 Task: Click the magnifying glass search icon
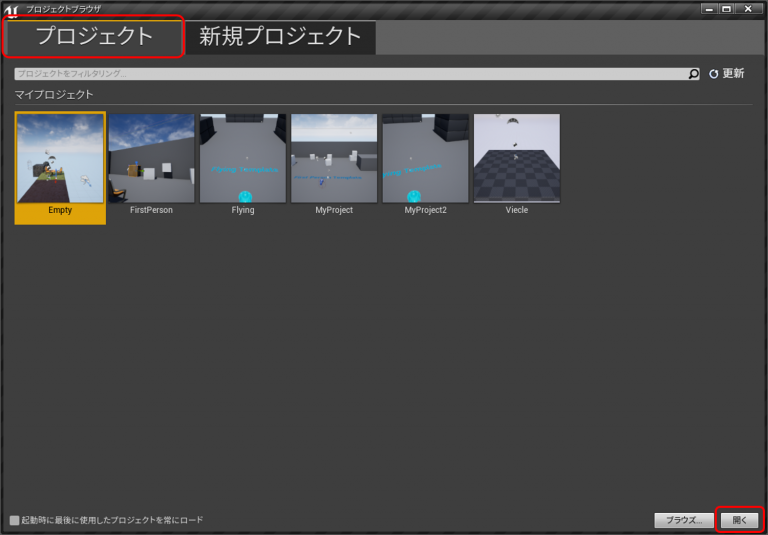pos(693,74)
